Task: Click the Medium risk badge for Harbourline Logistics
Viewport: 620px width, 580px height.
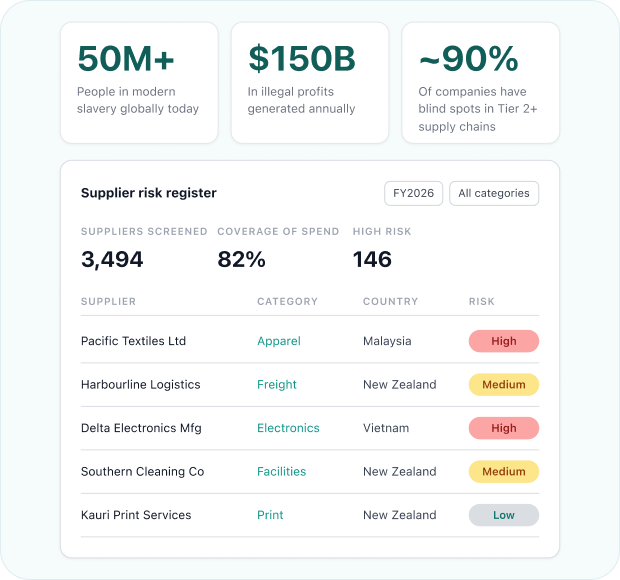Action: pyautogui.click(x=504, y=384)
